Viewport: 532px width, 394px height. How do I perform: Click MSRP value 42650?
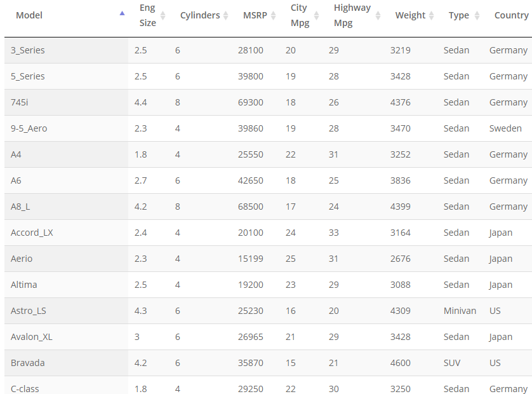tap(250, 180)
